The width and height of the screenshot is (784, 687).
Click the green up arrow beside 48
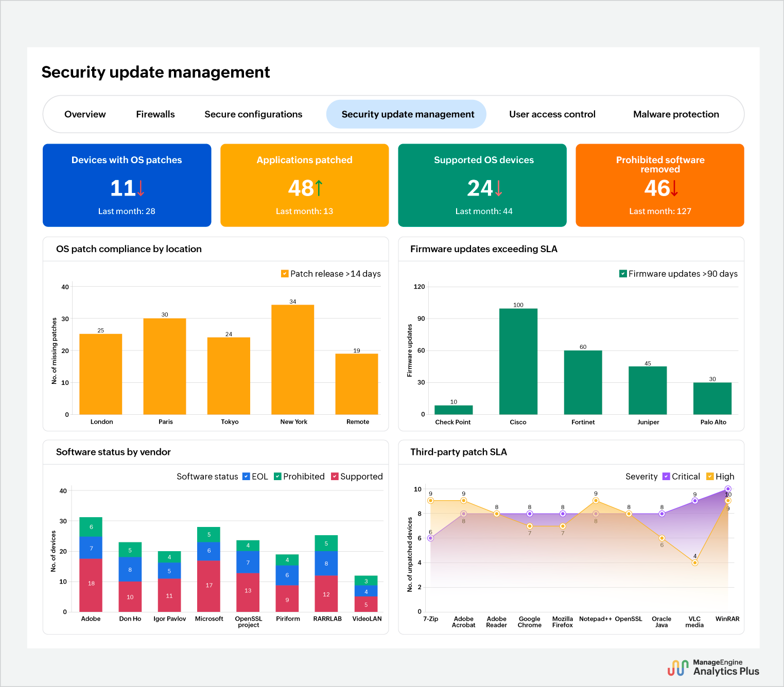[x=319, y=188]
